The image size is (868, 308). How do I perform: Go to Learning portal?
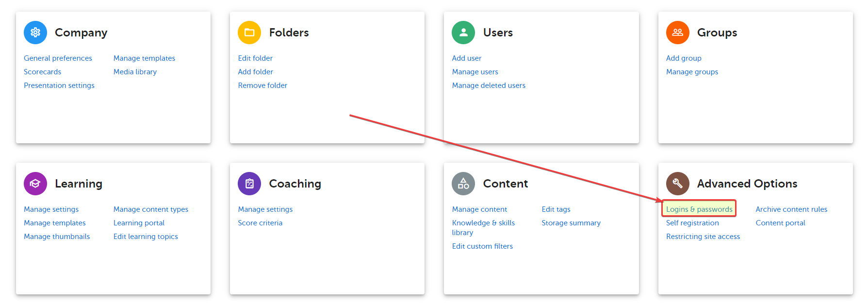(139, 223)
